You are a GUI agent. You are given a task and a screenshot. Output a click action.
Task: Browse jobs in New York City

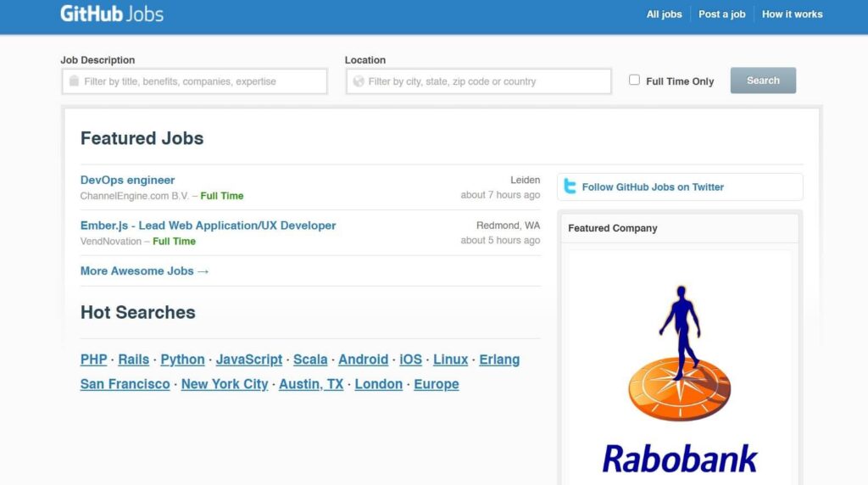224,384
